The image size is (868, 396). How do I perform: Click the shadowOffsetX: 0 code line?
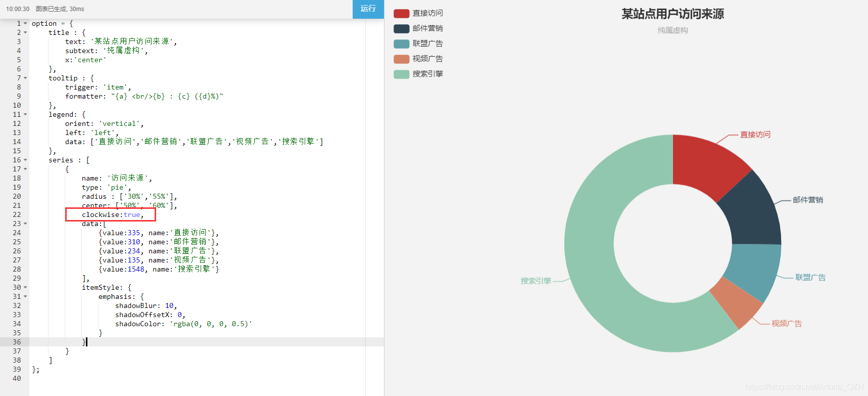151,315
